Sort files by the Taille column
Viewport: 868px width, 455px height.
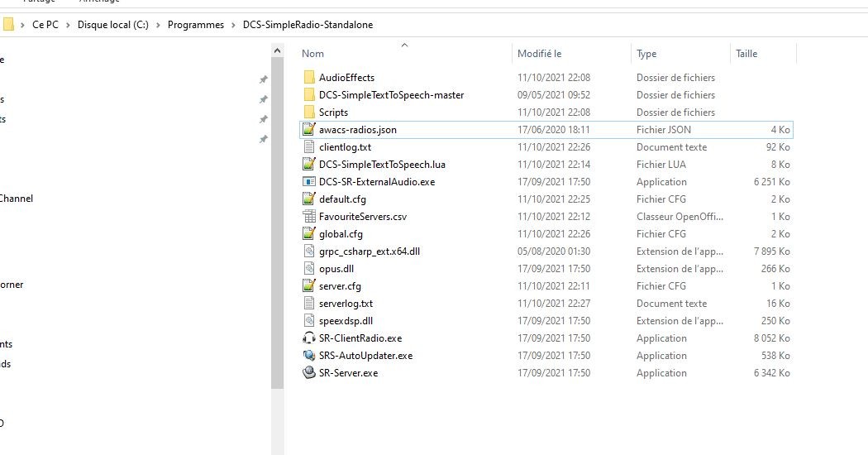click(x=746, y=54)
